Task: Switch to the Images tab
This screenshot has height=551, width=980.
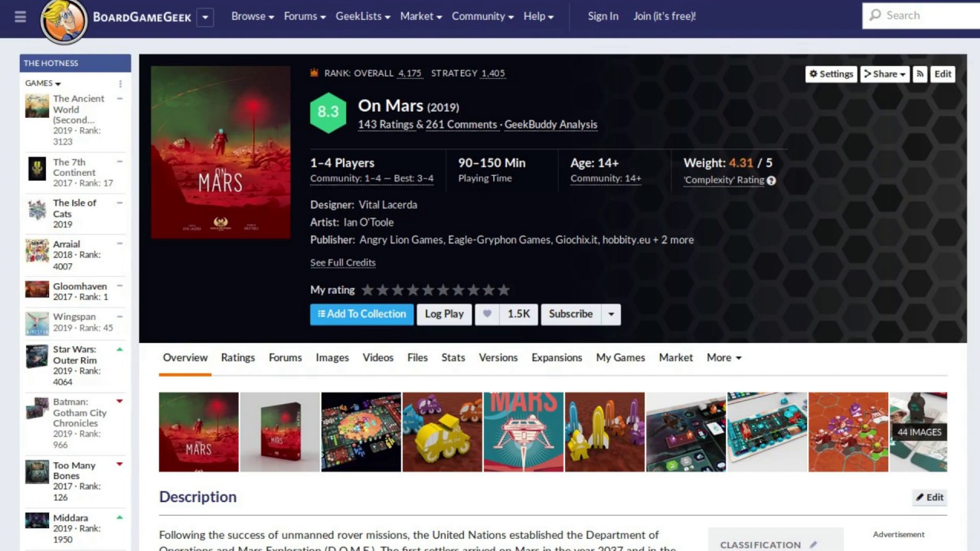Action: point(332,357)
